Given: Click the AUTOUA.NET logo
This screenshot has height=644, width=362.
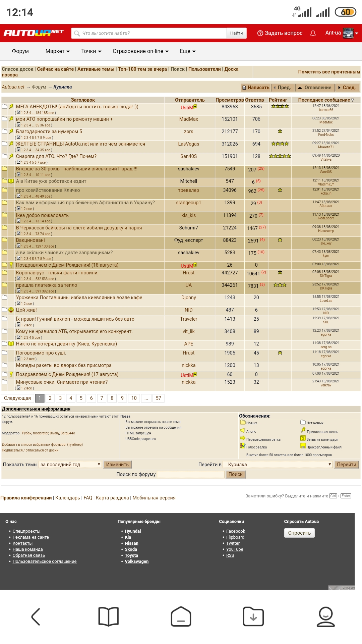Looking at the screenshot, I should [x=34, y=33].
